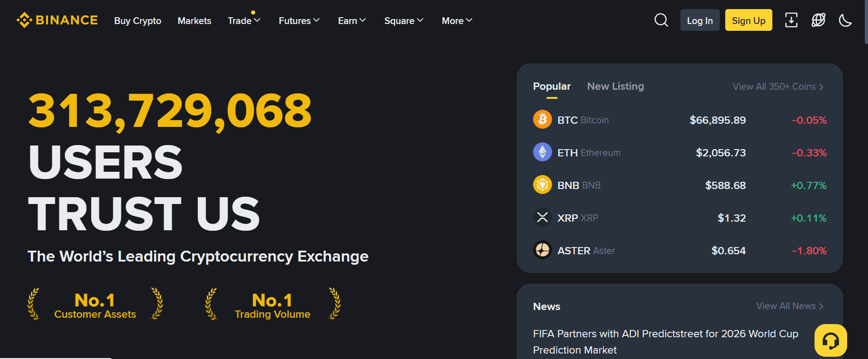Screen dimensions: 868x359
Task: Switch to the New Listing tab
Action: pyautogui.click(x=615, y=86)
